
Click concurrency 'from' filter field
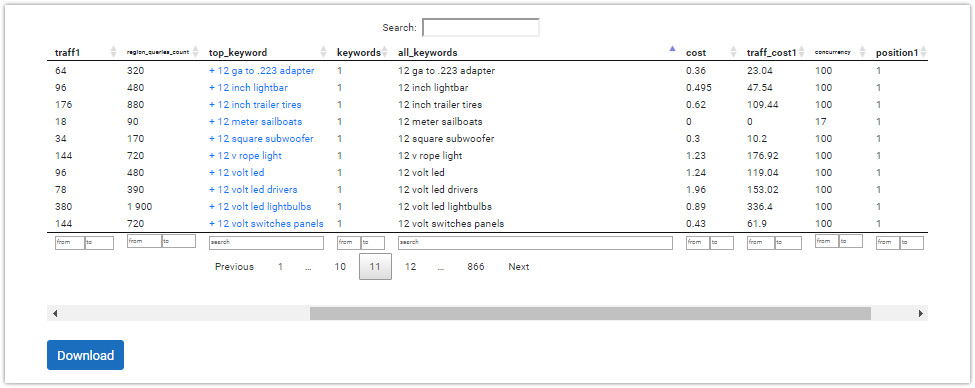coord(827,241)
